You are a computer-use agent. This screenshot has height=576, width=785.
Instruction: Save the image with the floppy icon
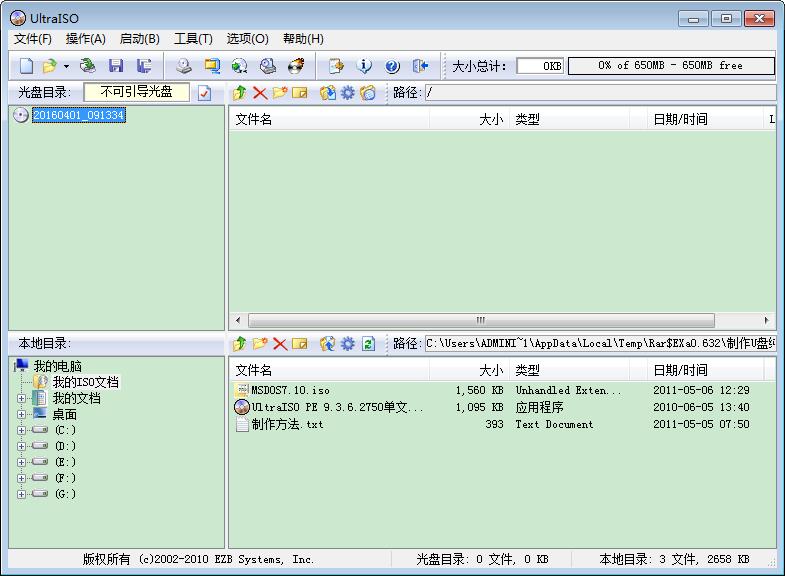116,66
